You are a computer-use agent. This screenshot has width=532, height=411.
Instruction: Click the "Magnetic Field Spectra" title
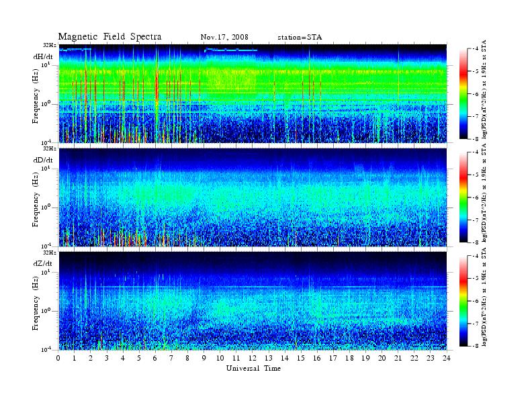[x=109, y=37]
